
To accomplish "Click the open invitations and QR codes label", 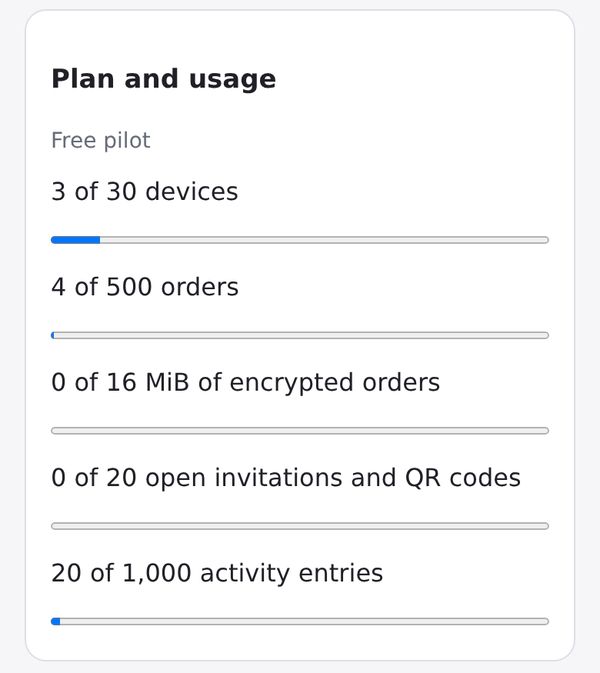I will 286,478.
